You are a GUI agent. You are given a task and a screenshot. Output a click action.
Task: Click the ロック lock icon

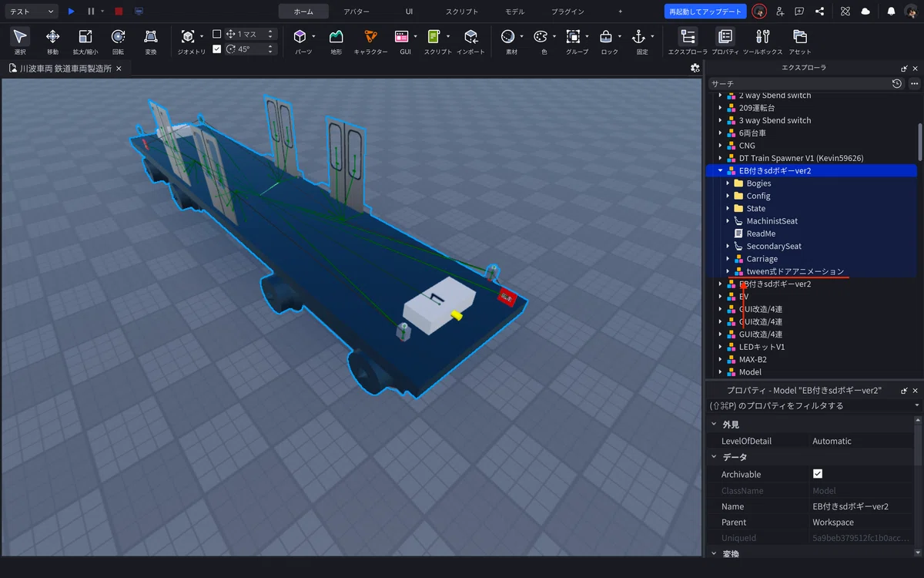tap(607, 36)
